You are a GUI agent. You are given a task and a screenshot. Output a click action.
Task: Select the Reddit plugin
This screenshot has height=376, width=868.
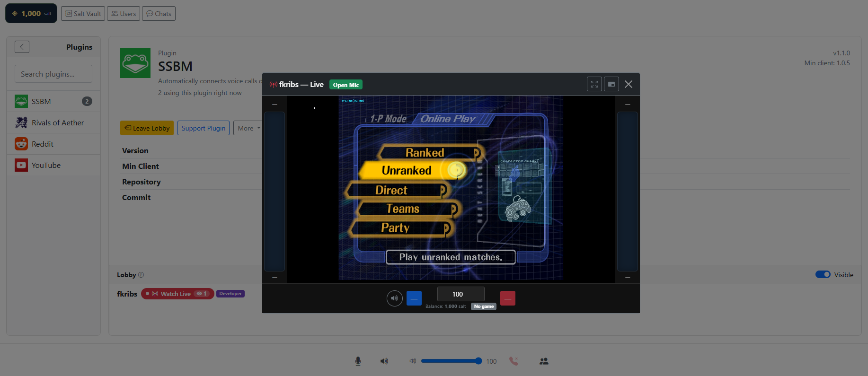point(53,144)
